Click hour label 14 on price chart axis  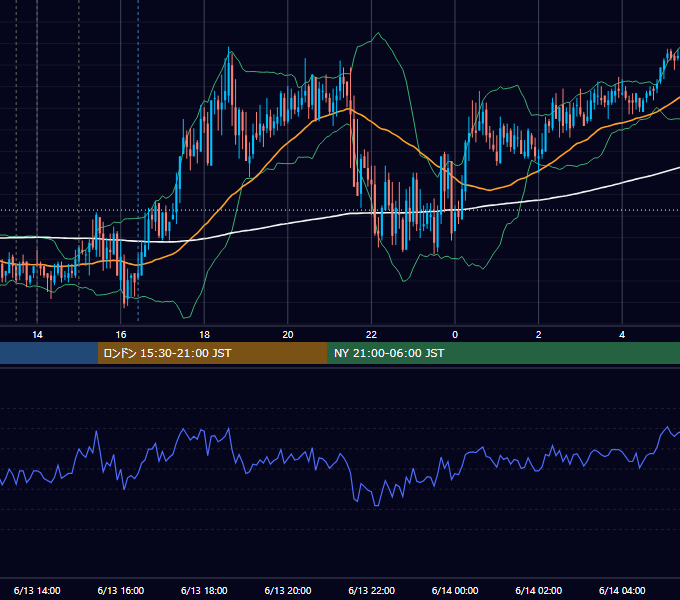pos(37,335)
